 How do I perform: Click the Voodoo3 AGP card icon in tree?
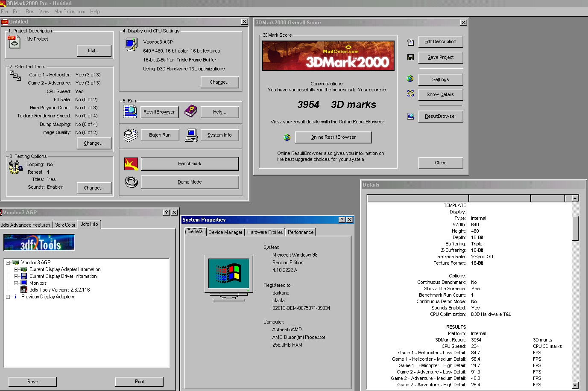pos(16,263)
